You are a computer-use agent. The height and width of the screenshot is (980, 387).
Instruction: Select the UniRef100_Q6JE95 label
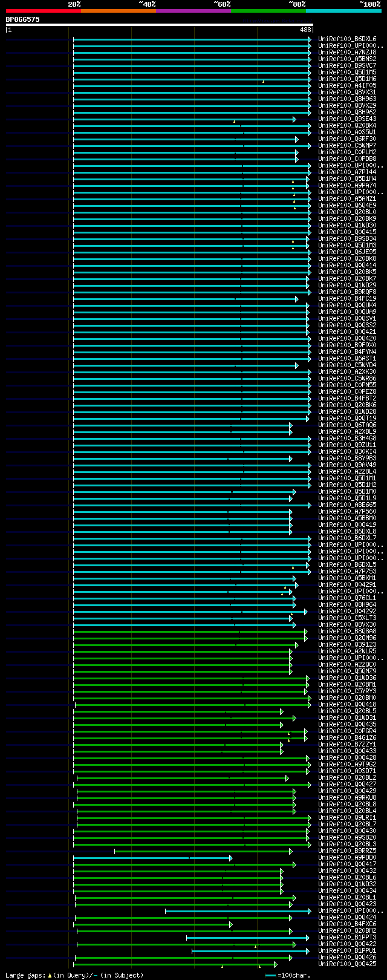click(347, 252)
